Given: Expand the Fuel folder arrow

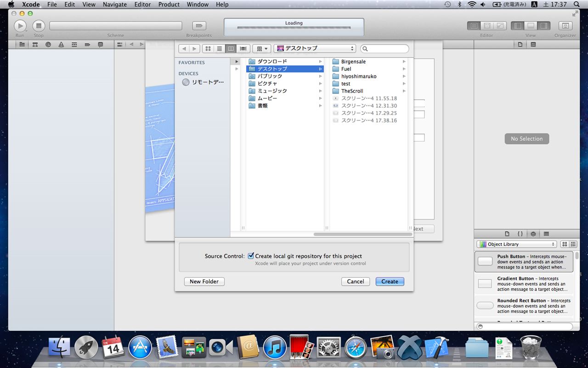Looking at the screenshot, I should (x=404, y=69).
